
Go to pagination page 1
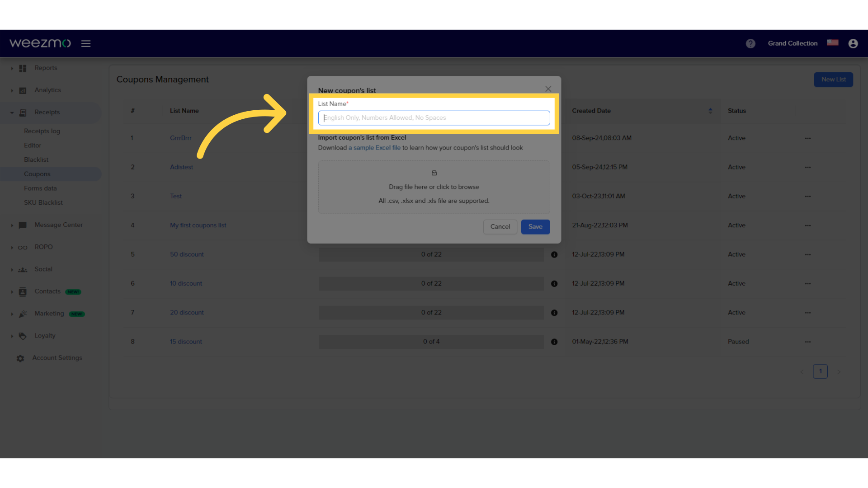click(820, 371)
